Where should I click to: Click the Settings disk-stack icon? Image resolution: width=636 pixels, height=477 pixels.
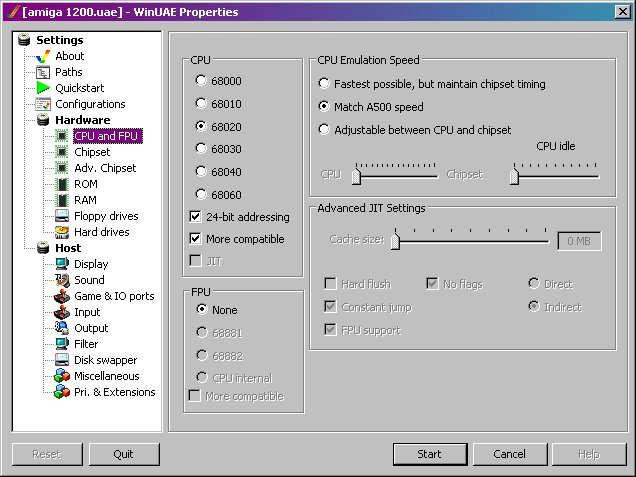click(24, 40)
